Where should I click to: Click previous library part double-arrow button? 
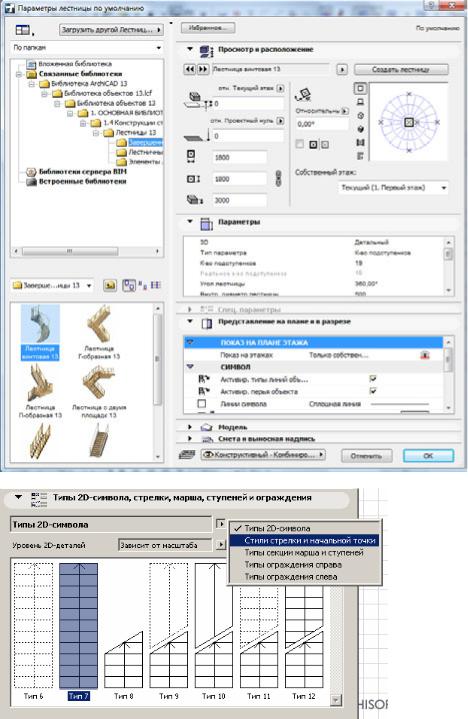click(x=189, y=69)
